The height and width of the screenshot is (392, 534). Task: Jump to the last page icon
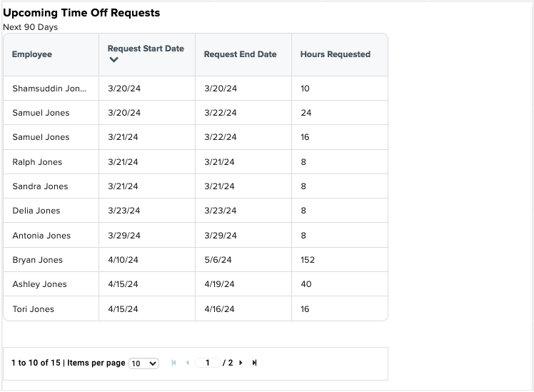[x=254, y=363]
